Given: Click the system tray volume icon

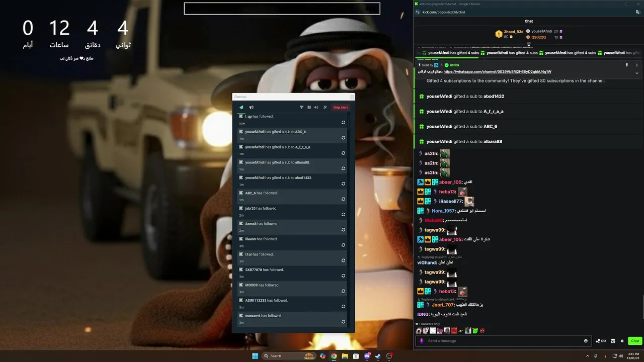Looking at the screenshot, I should pyautogui.click(x=621, y=356).
